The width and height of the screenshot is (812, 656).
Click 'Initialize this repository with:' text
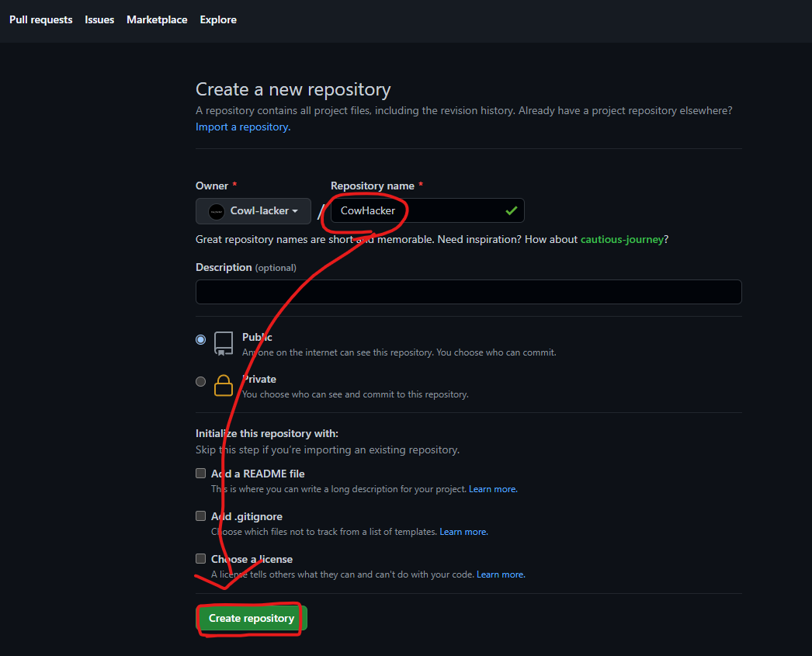tap(267, 433)
